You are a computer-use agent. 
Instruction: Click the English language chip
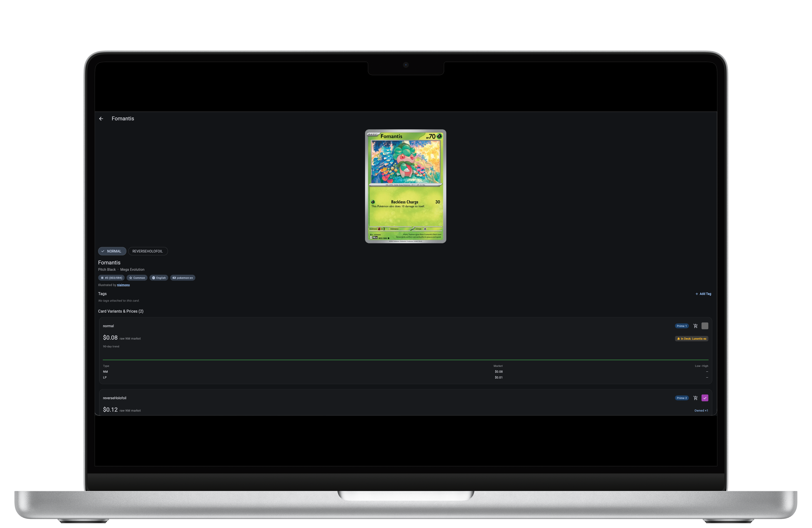click(x=159, y=278)
